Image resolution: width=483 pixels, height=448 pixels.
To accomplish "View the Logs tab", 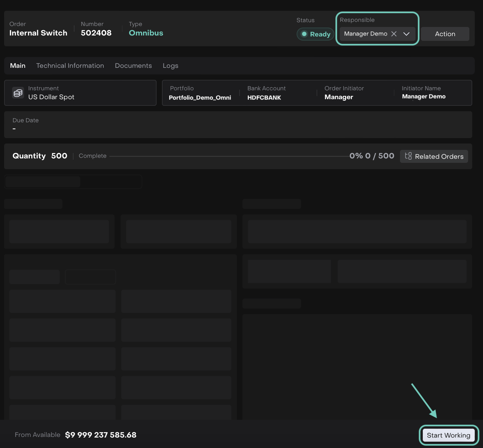I will [171, 66].
